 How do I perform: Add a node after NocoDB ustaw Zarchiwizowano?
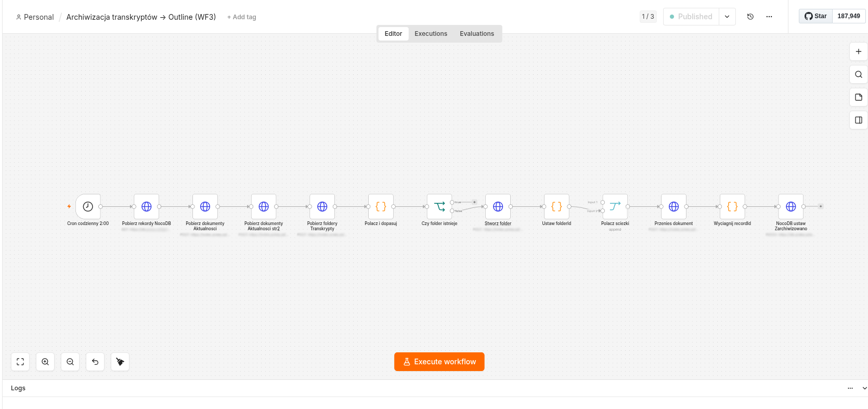[x=821, y=206]
